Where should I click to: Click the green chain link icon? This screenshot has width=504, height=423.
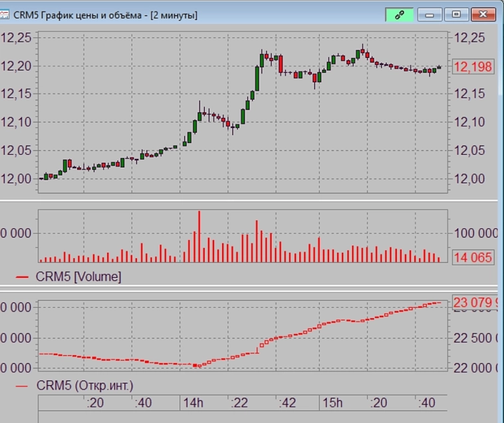399,15
